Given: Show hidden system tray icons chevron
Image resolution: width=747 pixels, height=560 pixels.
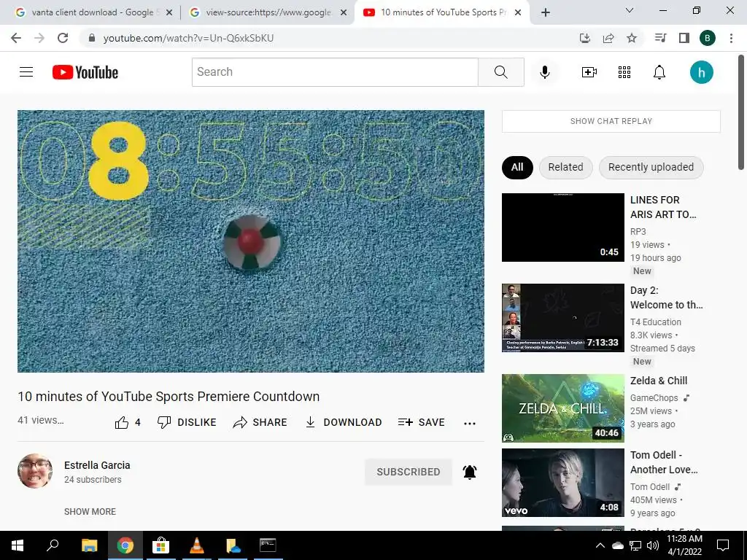Looking at the screenshot, I should click(x=600, y=545).
